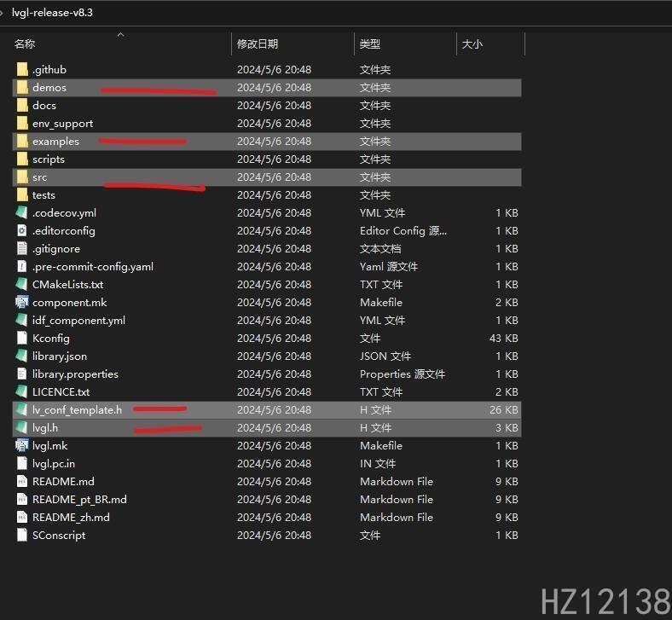
Task: Select the file name .editorconfig
Action: pos(64,231)
